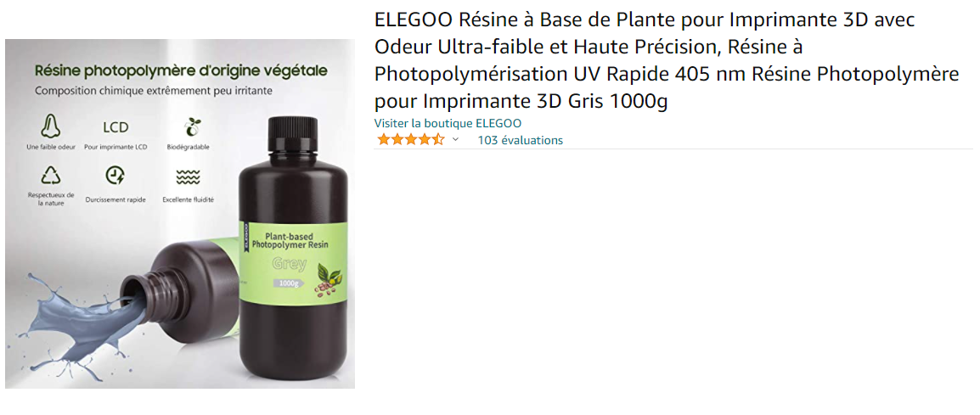Screen dimensions: 980x415
Task: Click the green Plant-based Photopolymer Resin label
Action: pos(293,262)
